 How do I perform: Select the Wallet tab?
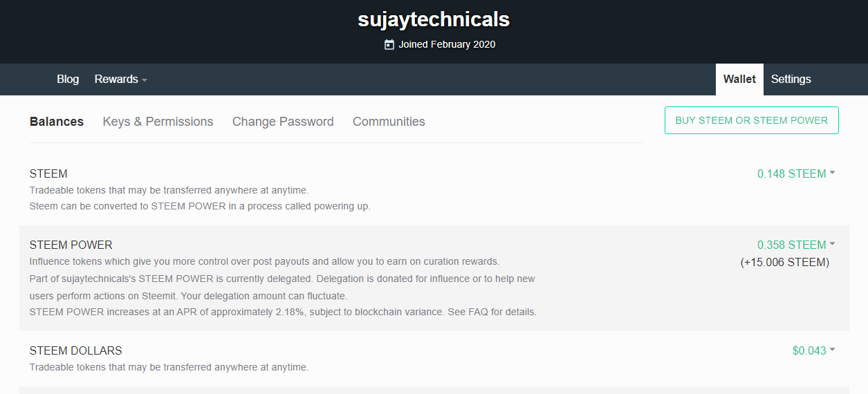739,79
